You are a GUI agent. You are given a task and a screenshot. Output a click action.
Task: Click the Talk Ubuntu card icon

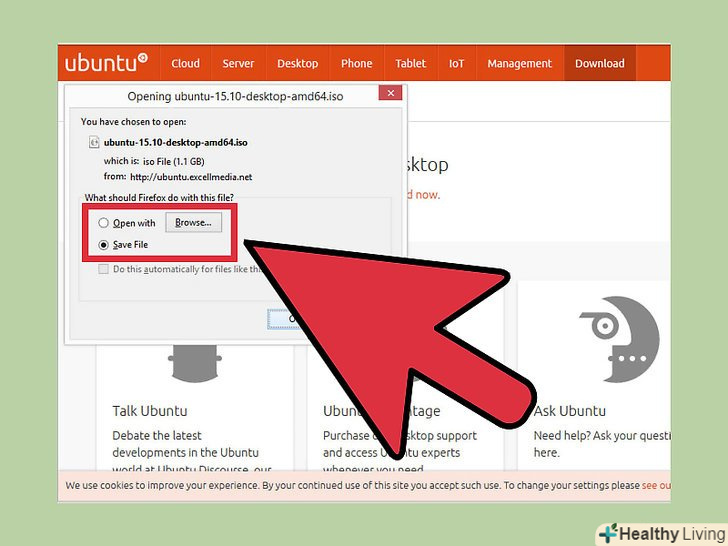195,363
